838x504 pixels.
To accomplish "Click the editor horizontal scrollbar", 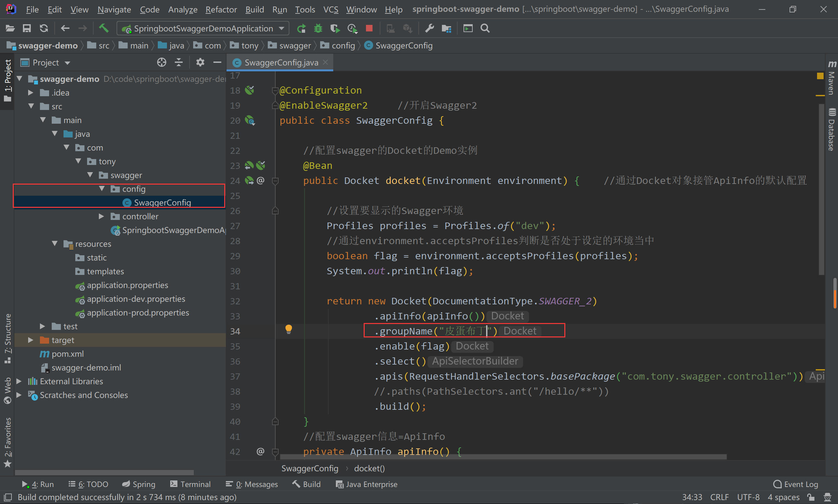I will point(503,457).
